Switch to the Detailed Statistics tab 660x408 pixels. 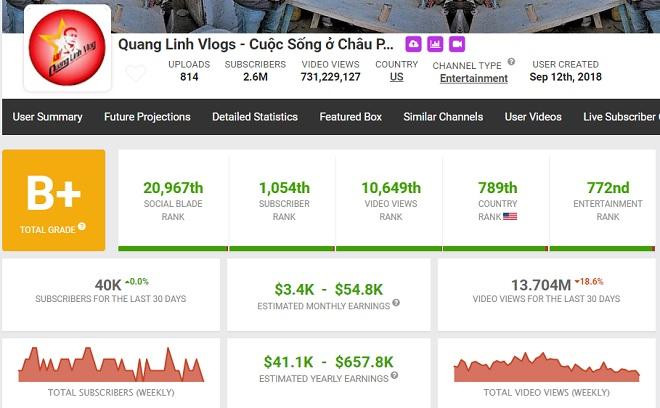(x=255, y=117)
